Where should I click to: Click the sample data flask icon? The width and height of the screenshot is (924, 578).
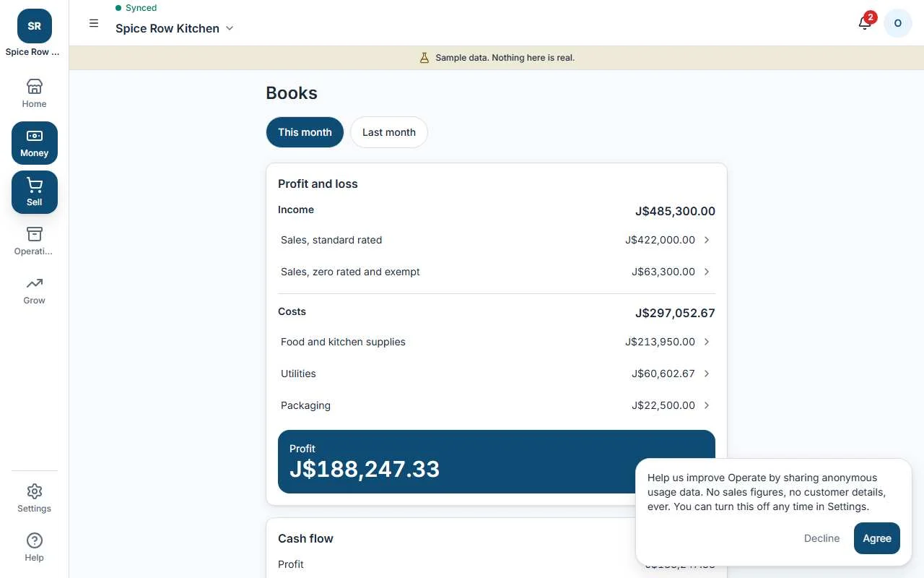(x=424, y=58)
